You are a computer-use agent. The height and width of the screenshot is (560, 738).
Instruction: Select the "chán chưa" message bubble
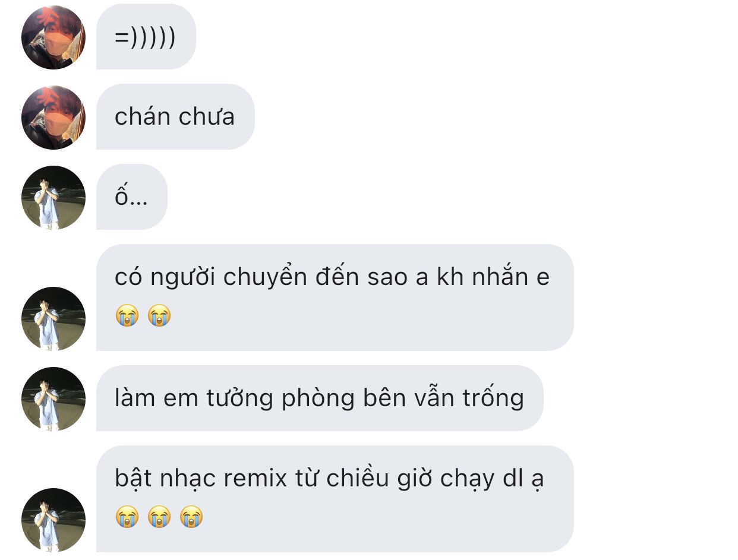pyautogui.click(x=175, y=117)
